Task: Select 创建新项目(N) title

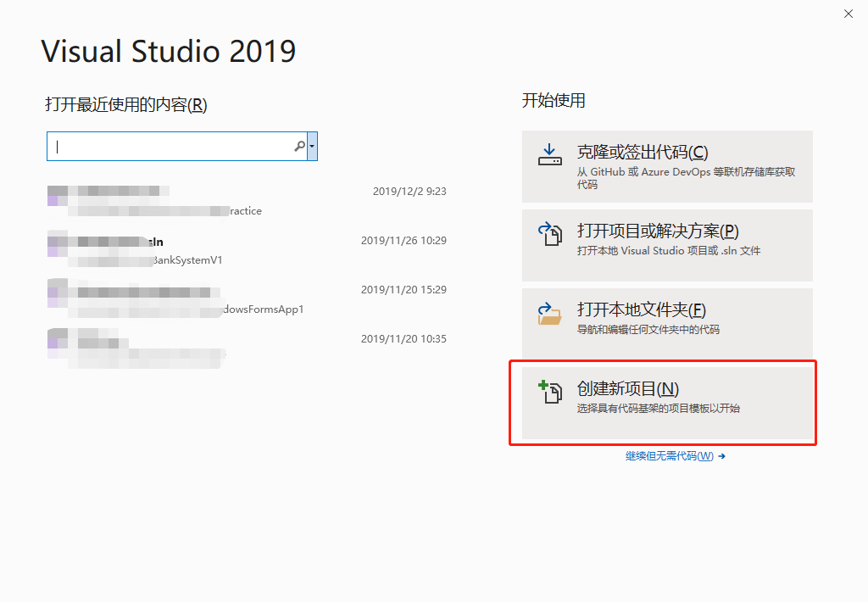Action: [628, 389]
